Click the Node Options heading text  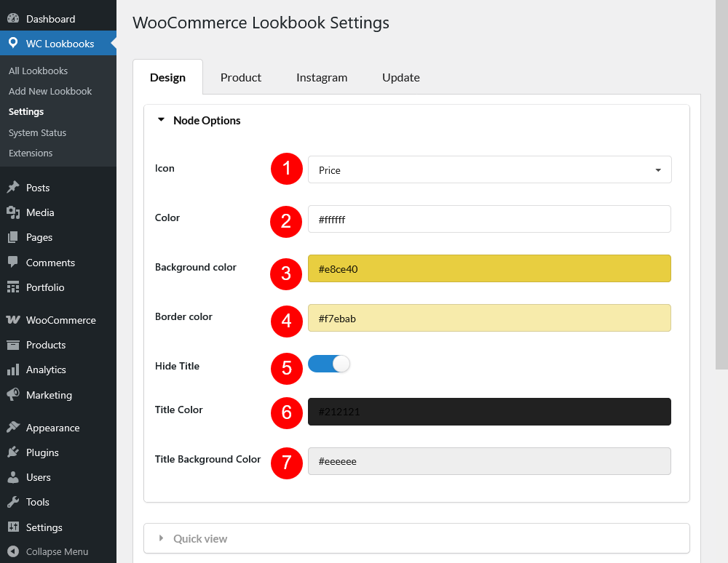coord(207,121)
